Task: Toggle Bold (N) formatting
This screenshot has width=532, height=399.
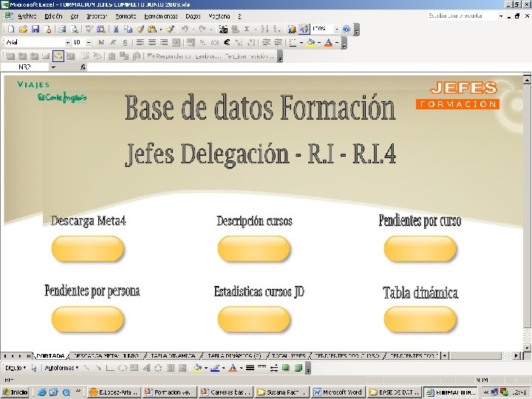Action: [x=100, y=42]
